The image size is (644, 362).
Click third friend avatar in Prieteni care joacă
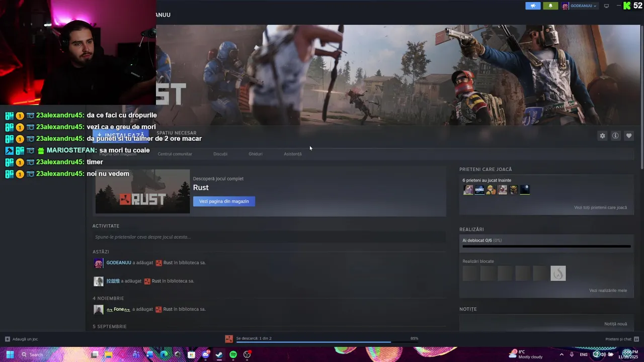click(x=491, y=190)
